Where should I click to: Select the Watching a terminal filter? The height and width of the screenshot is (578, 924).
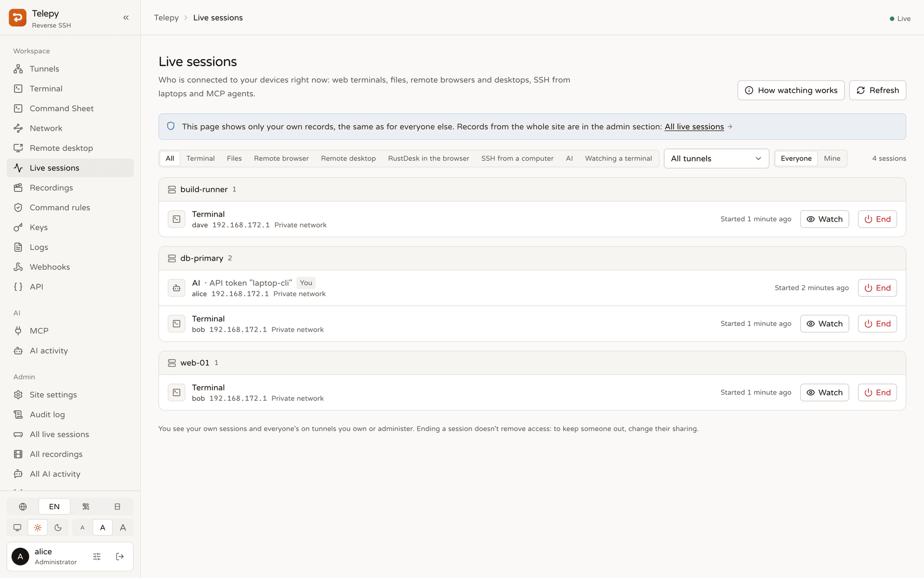618,158
